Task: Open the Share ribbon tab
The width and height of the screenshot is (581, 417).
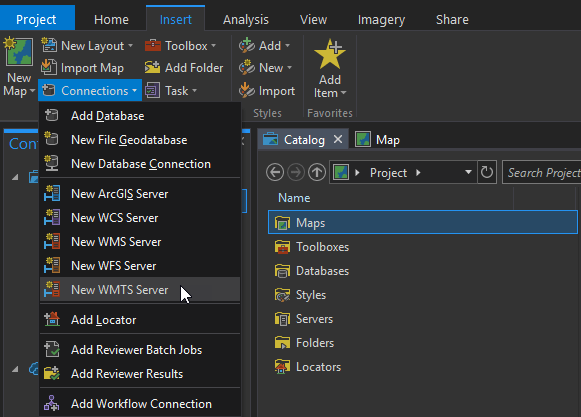Action: 452,19
